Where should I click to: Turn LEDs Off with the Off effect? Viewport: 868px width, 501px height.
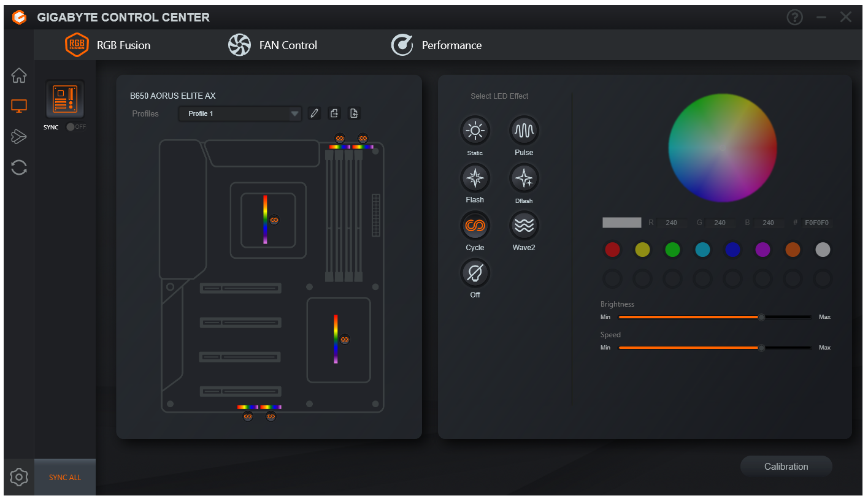coord(475,273)
